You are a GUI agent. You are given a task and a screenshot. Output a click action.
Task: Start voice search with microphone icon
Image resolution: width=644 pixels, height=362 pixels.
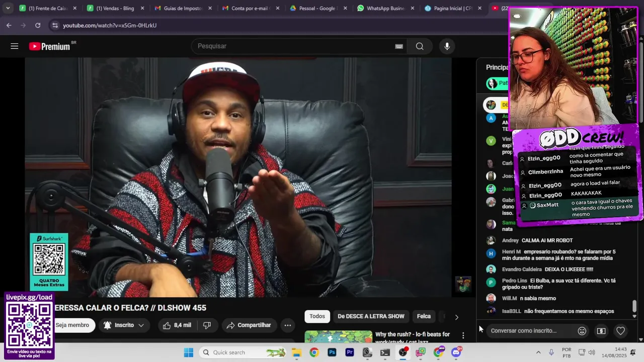point(447,46)
